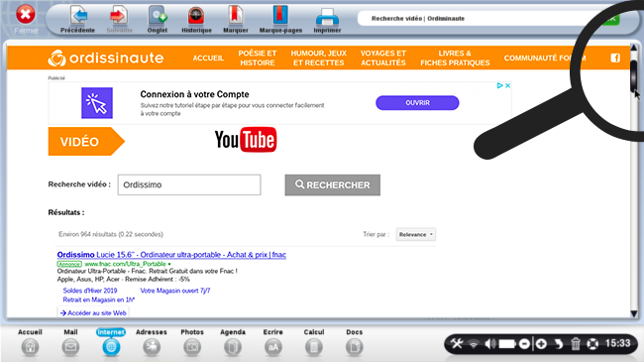Click the Recherche vidéo text field

click(189, 184)
